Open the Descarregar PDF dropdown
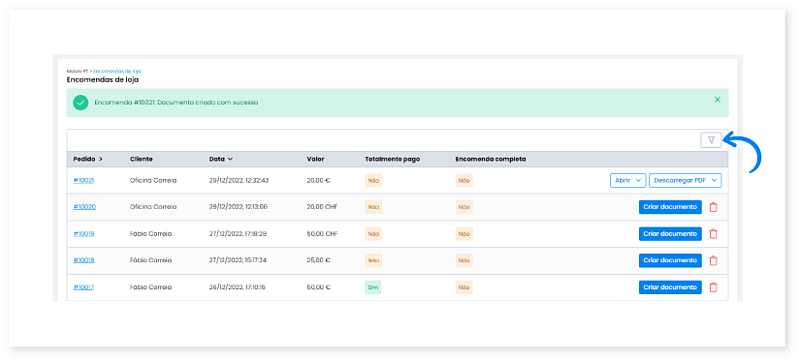The image size is (800, 362). click(x=685, y=180)
